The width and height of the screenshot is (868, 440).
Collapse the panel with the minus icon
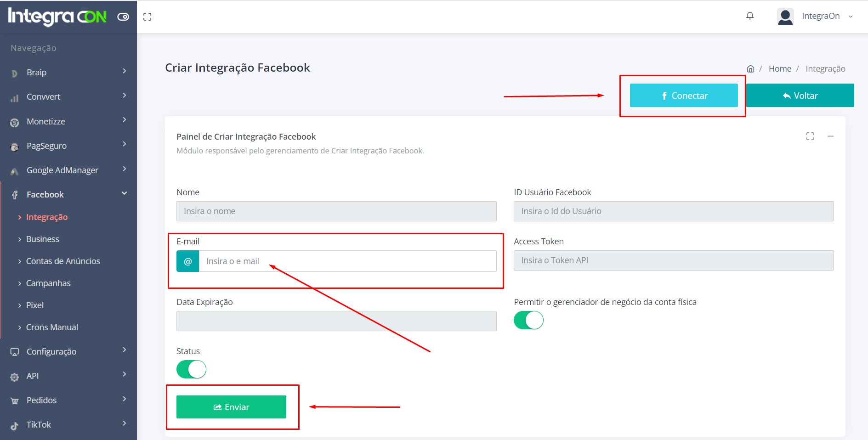point(830,136)
